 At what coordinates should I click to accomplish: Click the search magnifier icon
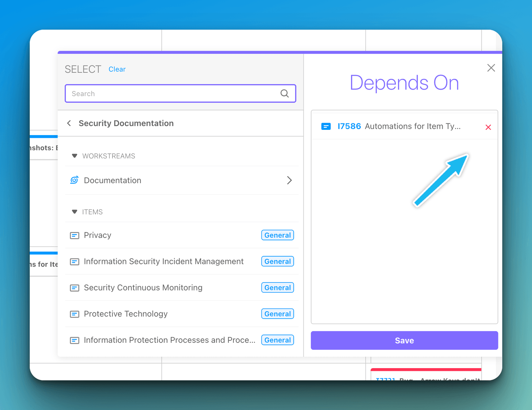284,93
